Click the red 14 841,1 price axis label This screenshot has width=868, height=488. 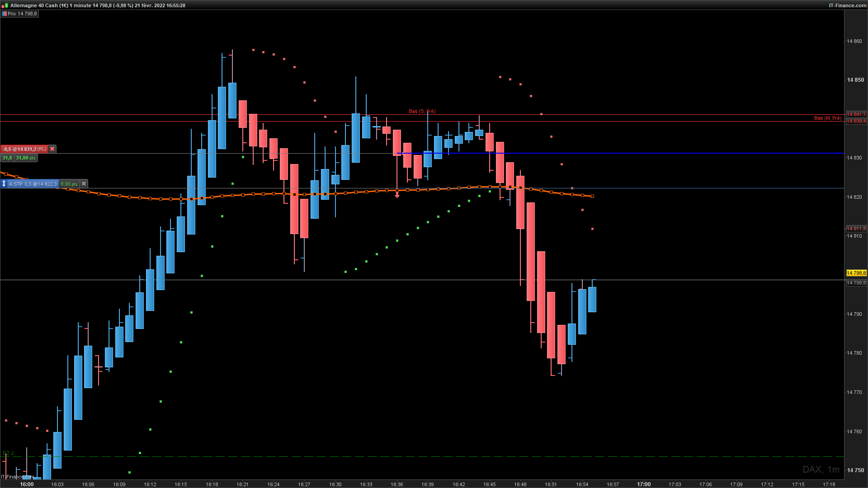click(856, 114)
